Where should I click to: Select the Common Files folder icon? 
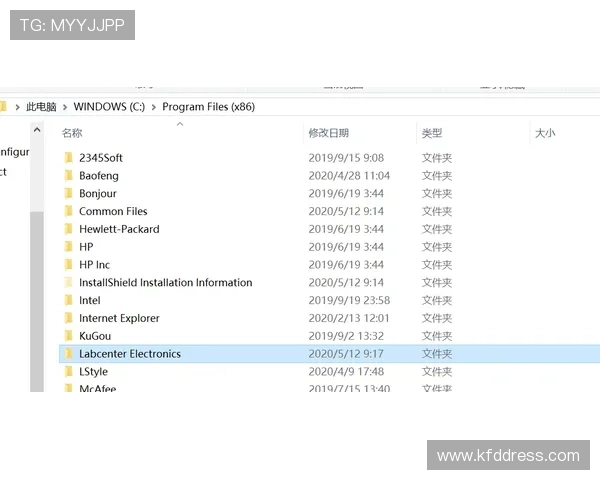click(68, 212)
